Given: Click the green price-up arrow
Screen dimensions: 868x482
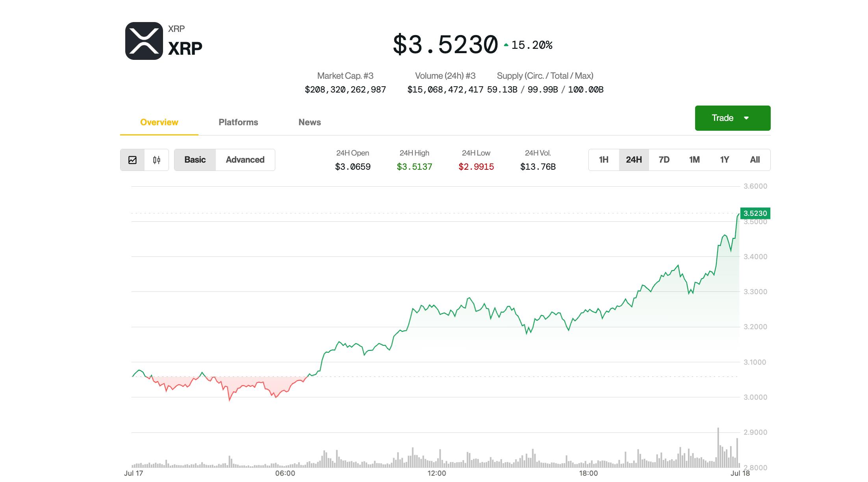Looking at the screenshot, I should pos(506,44).
